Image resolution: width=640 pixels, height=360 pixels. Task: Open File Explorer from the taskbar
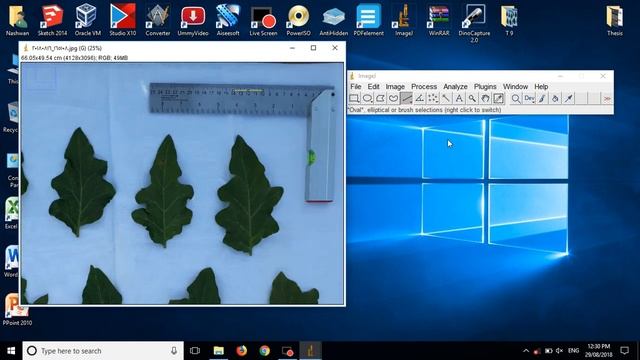tap(219, 351)
